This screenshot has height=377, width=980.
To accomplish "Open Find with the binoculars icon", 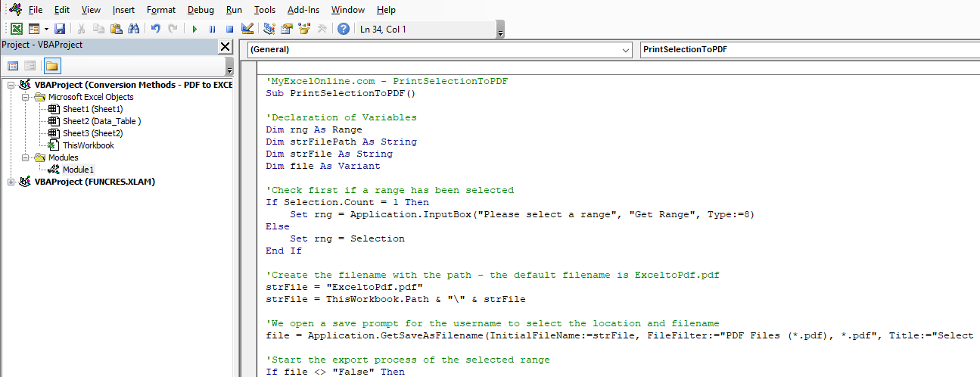I will pyautogui.click(x=134, y=29).
